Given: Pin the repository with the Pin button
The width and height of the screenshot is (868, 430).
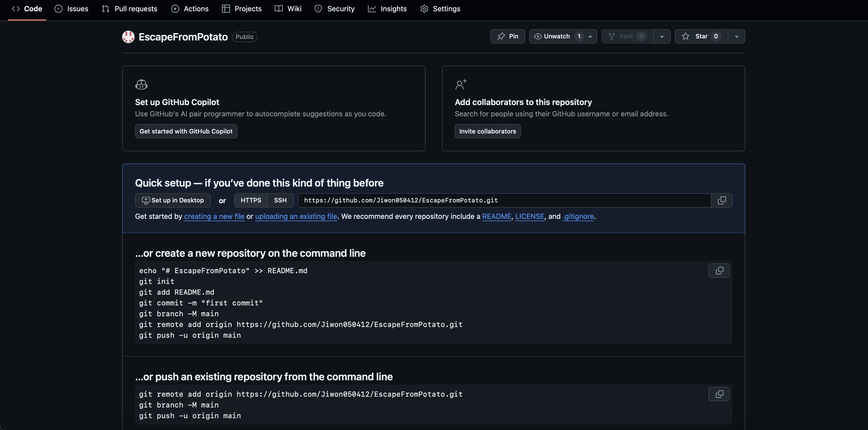Looking at the screenshot, I should [508, 36].
